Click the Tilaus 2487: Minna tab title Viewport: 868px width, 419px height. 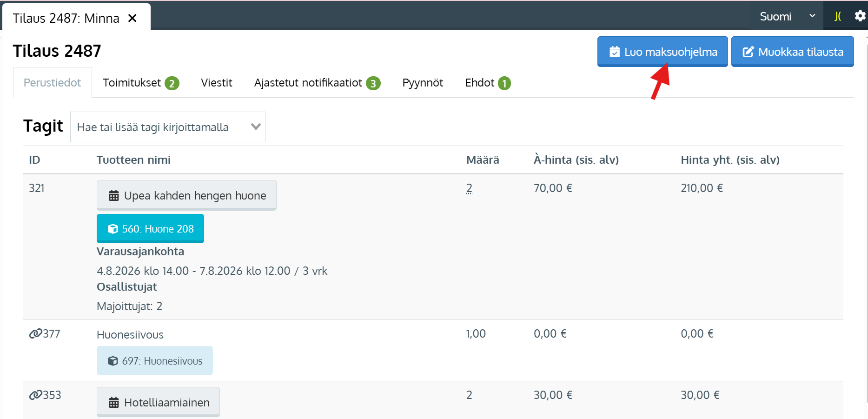tap(66, 18)
